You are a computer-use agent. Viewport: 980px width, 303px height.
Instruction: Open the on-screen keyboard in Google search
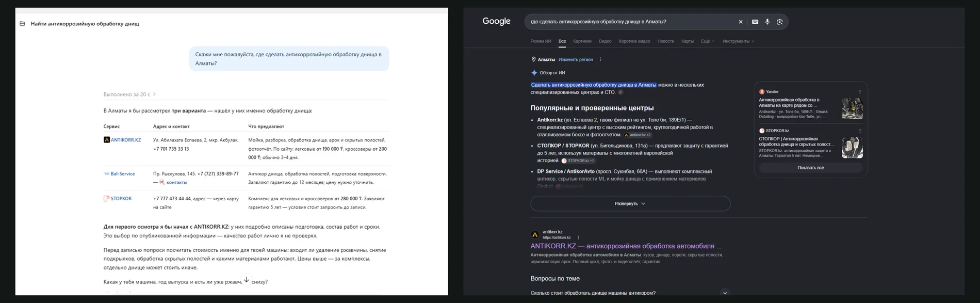click(x=755, y=22)
